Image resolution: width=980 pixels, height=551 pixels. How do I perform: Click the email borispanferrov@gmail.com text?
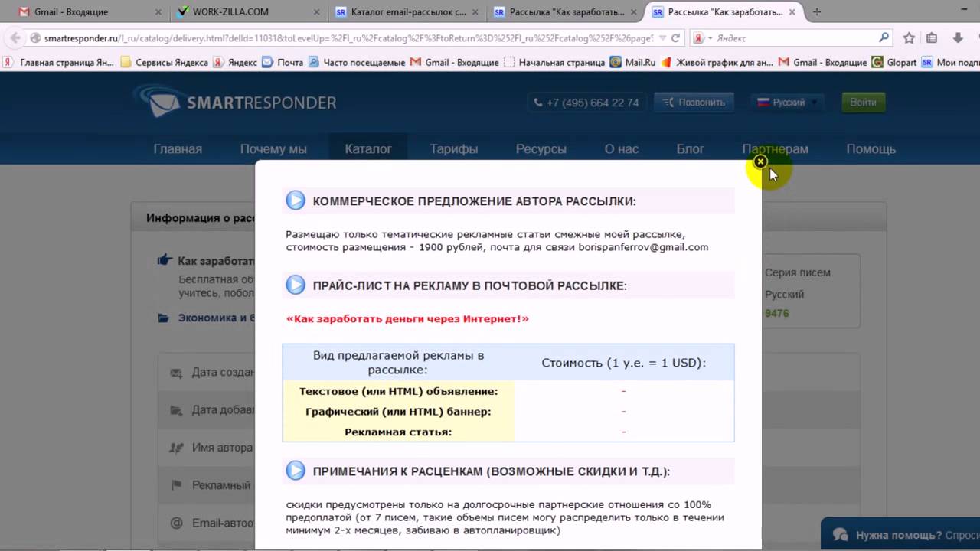[x=643, y=247]
